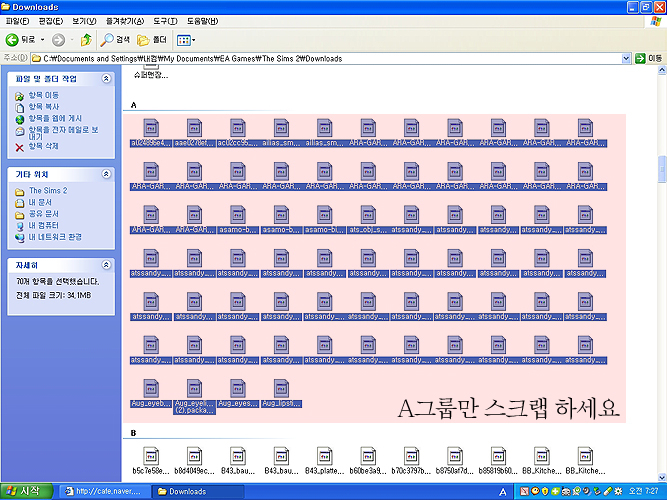
Task: Open the Views dropdown button in toolbar
Action: (185, 40)
